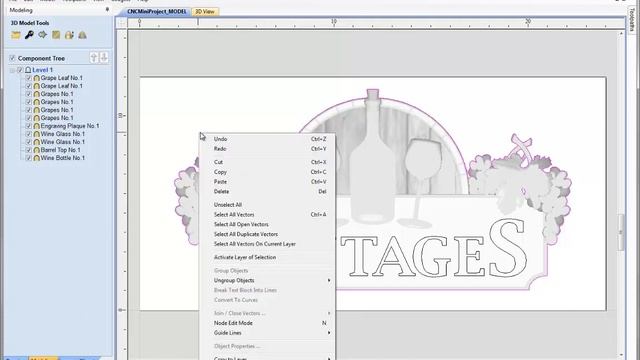Click the bell-shaped icon in 3D Model Tools
The image size is (640, 360).
coord(82,35)
